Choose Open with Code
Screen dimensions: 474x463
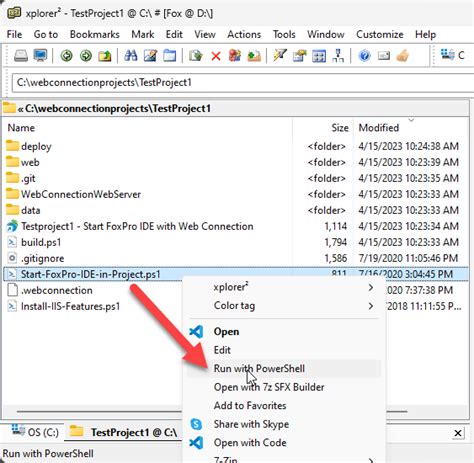pyautogui.click(x=284, y=443)
